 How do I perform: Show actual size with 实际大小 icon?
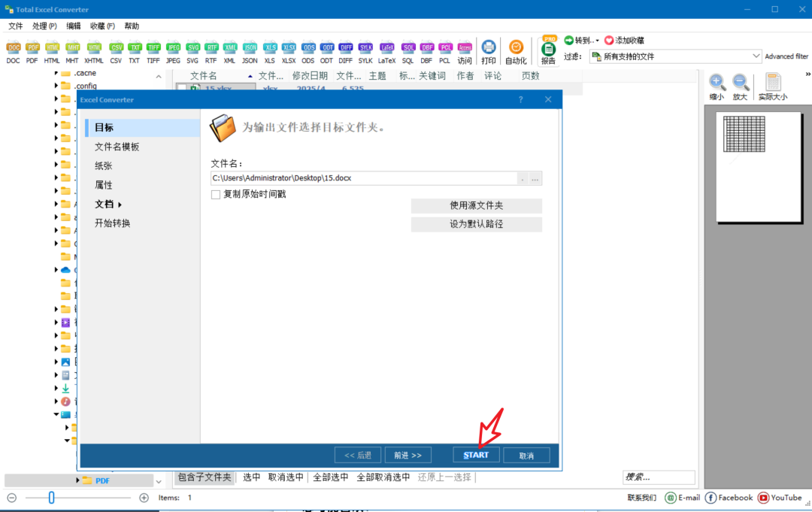[773, 87]
